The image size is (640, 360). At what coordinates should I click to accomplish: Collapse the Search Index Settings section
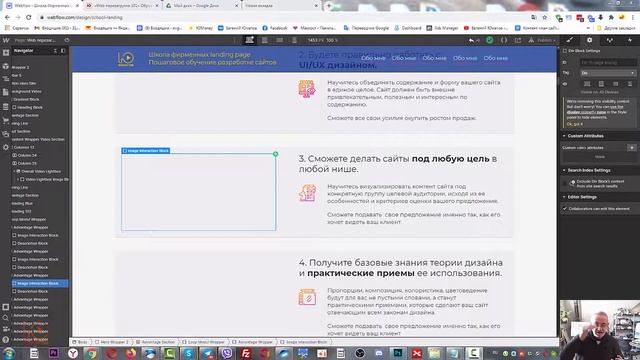click(x=599, y=170)
